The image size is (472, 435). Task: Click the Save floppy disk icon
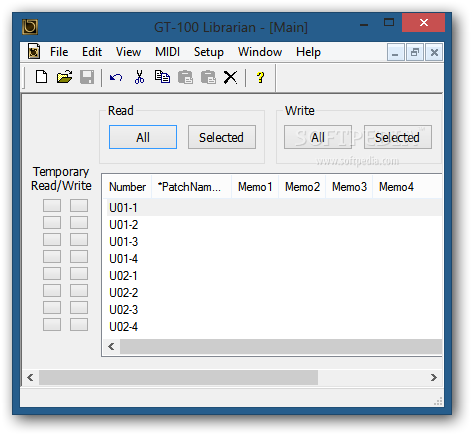point(87,77)
